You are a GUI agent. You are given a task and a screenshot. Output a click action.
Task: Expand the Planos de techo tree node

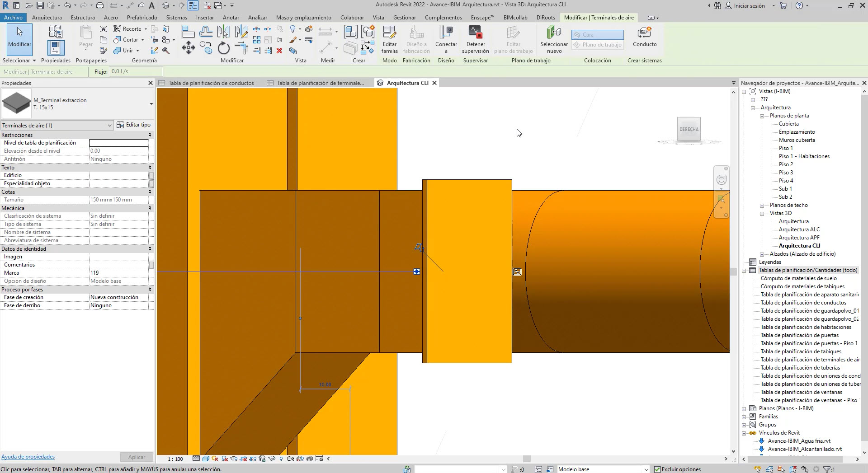pos(762,205)
